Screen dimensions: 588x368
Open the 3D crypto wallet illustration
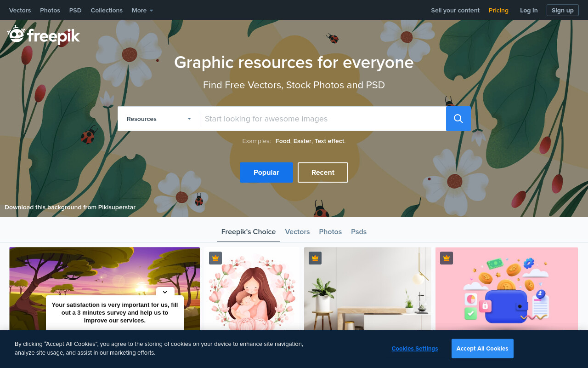tap(507, 289)
